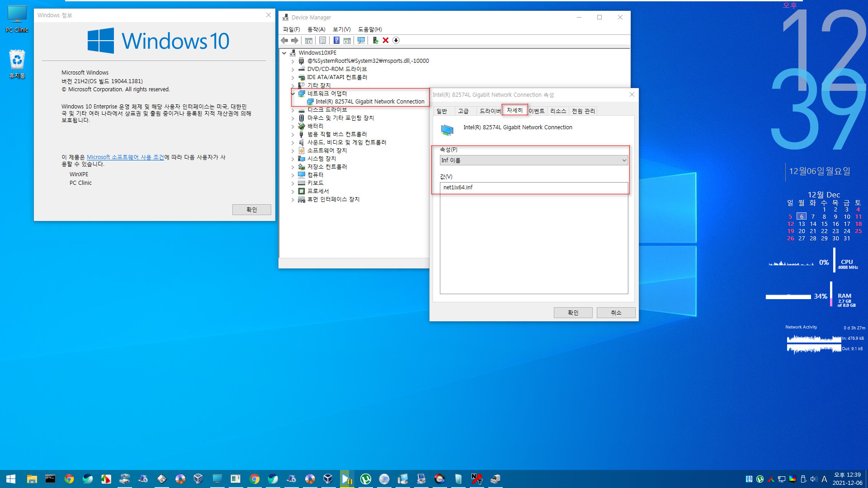Click the inf 이름 value input field
Image resolution: width=868 pixels, height=488 pixels.
(533, 187)
